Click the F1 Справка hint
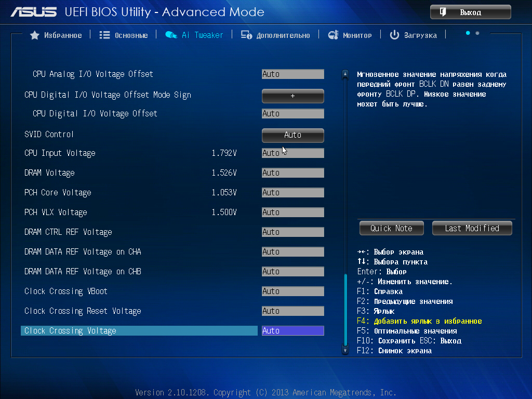 pos(380,291)
